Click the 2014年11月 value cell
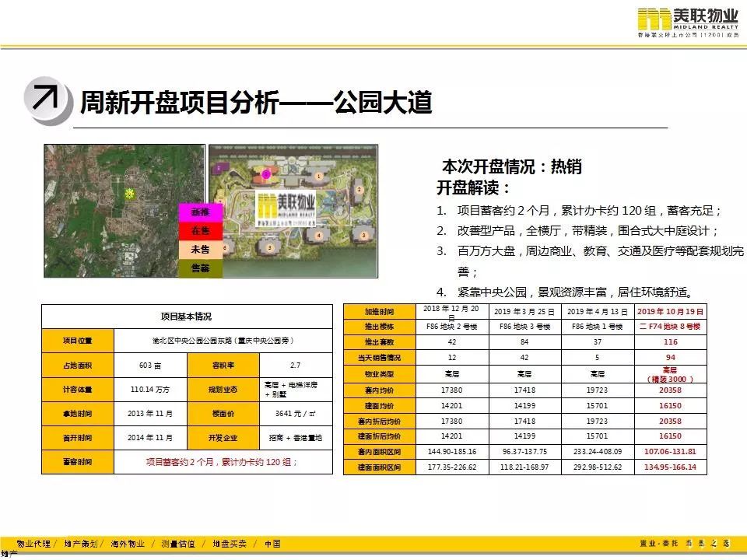This screenshot has width=747, height=560. coord(150,438)
